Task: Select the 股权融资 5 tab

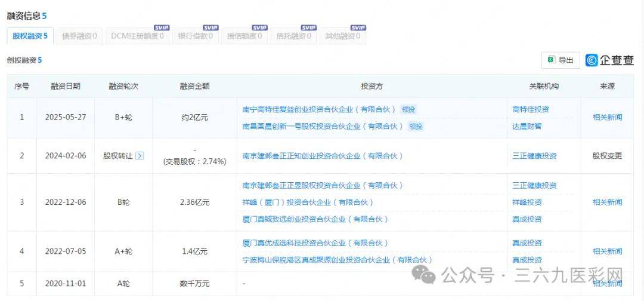Action: point(30,36)
